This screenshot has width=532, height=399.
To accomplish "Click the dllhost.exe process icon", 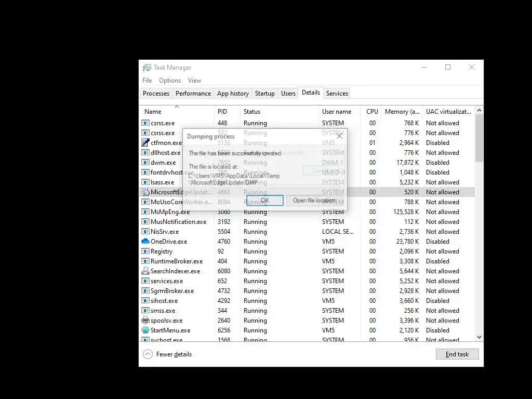I will (x=145, y=152).
